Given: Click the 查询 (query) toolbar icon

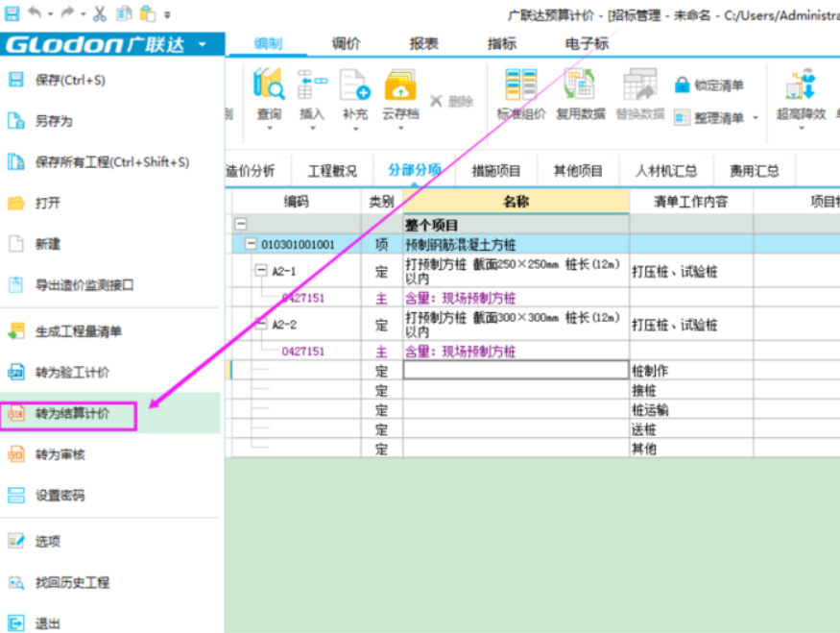Looking at the screenshot, I should click(269, 86).
